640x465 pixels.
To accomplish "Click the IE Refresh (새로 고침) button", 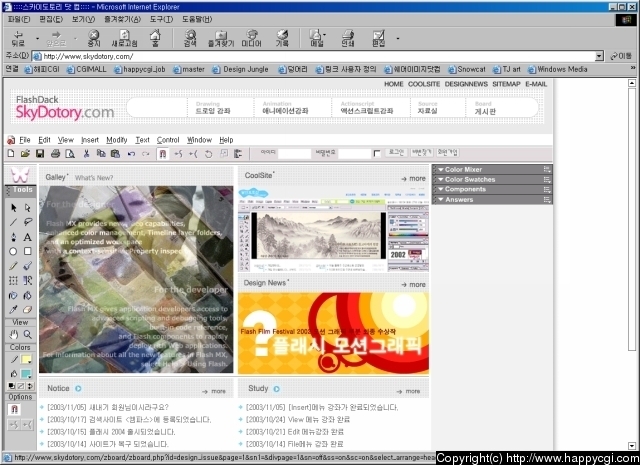I will 124,38.
